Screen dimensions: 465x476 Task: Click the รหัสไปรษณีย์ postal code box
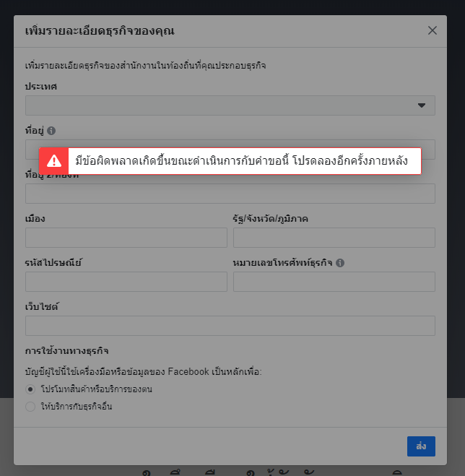(x=126, y=282)
